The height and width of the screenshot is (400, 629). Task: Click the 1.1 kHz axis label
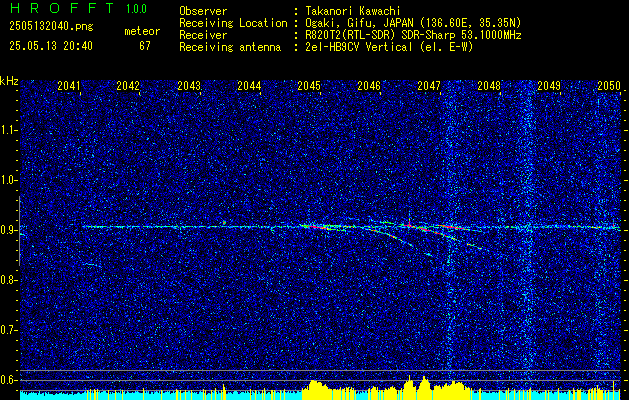click(x=8, y=130)
